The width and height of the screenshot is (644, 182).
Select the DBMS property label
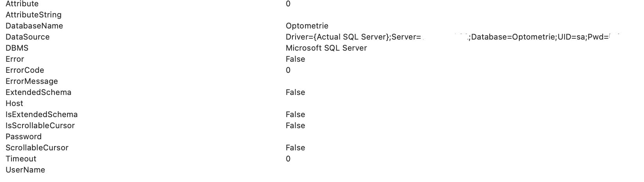click(17, 48)
